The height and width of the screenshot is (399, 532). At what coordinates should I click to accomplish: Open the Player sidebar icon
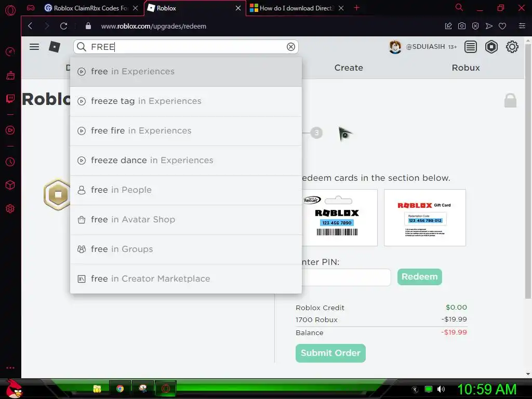tap(10, 130)
